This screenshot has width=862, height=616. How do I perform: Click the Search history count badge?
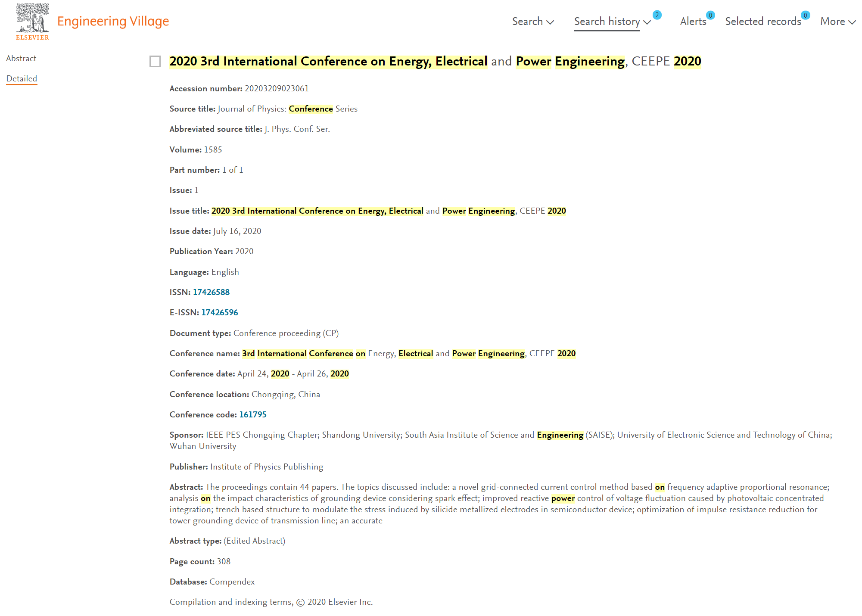657,15
